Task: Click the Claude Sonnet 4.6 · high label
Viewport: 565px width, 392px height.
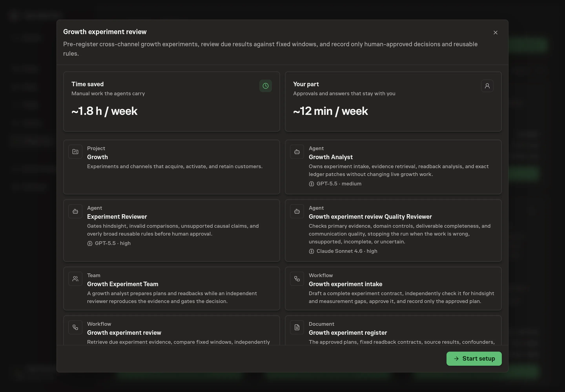Action: coord(347,251)
